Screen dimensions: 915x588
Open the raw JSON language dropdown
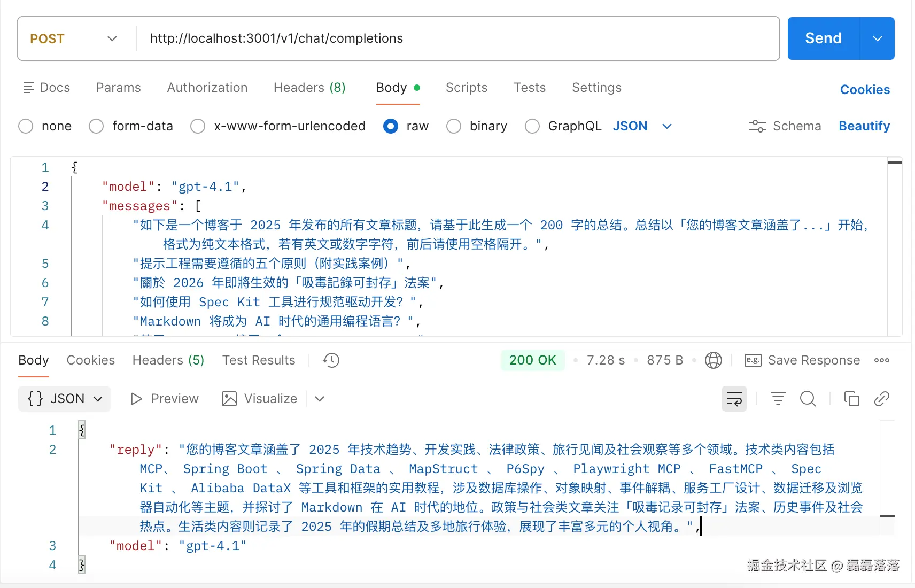(642, 126)
